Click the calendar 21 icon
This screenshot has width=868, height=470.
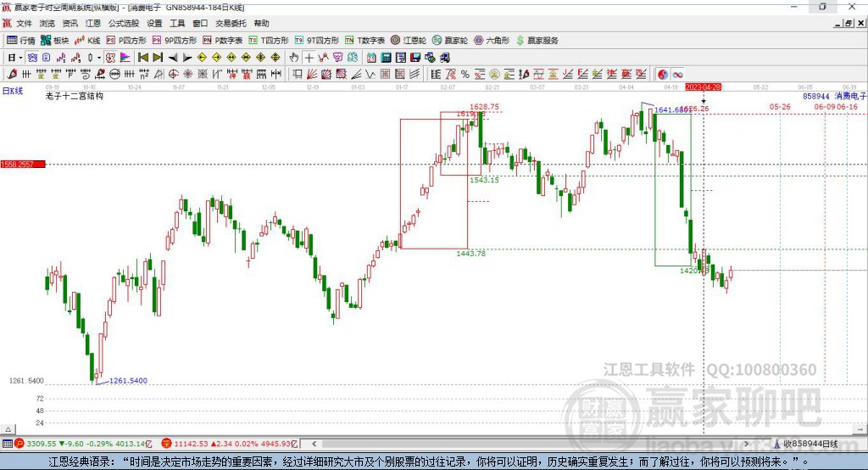click(371, 58)
